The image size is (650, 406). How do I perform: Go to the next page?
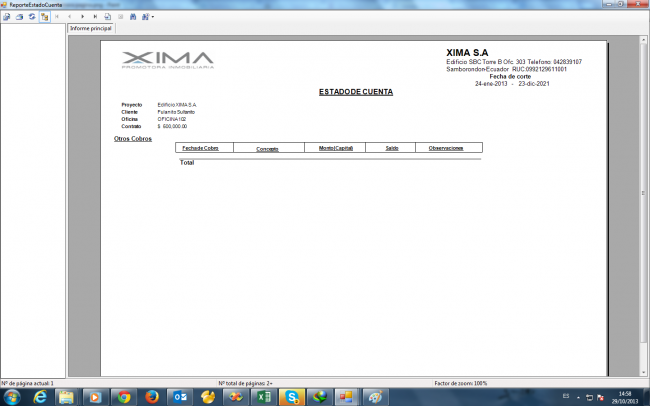pyautogui.click(x=82, y=17)
